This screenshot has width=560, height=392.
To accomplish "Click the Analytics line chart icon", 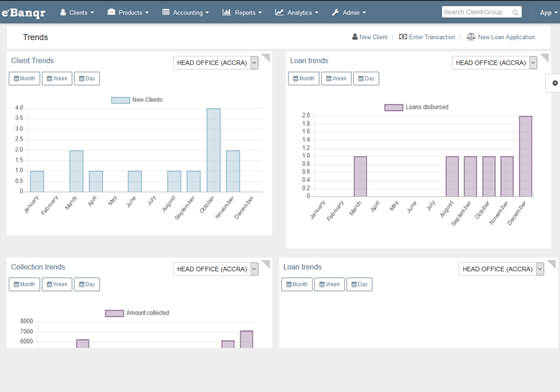I will [x=279, y=12].
